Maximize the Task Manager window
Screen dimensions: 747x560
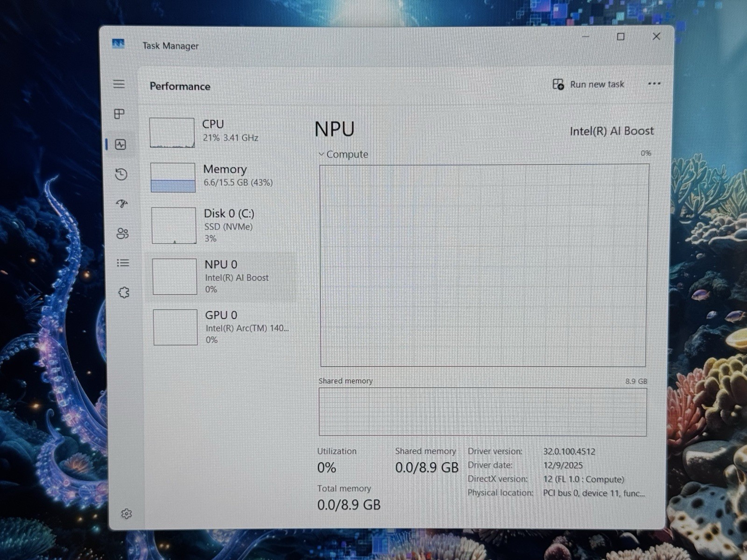tap(620, 36)
